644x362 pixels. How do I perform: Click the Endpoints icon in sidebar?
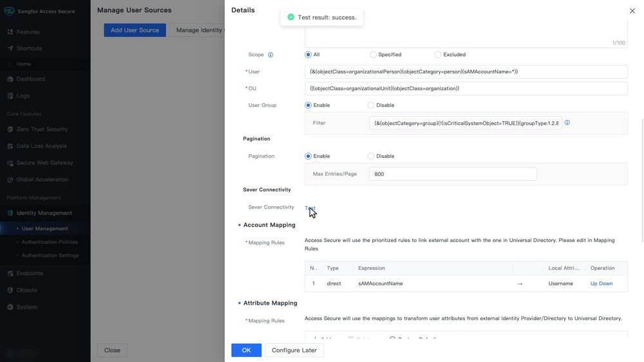(x=10, y=273)
